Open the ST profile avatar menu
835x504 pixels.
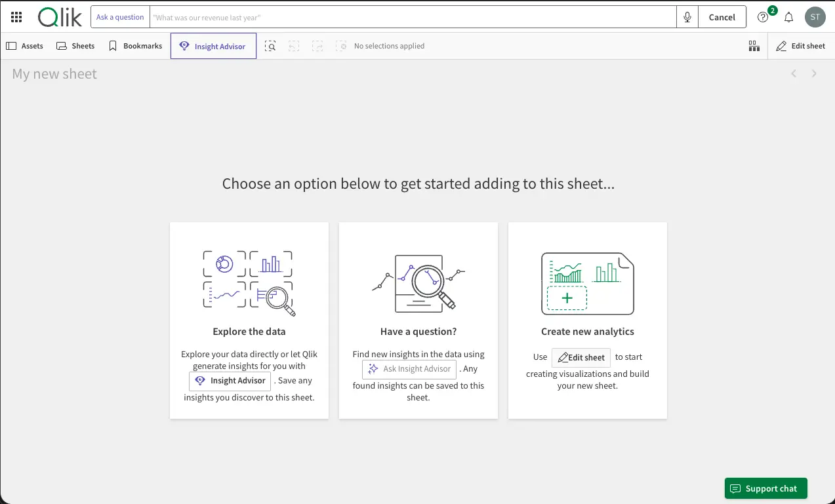pyautogui.click(x=815, y=16)
